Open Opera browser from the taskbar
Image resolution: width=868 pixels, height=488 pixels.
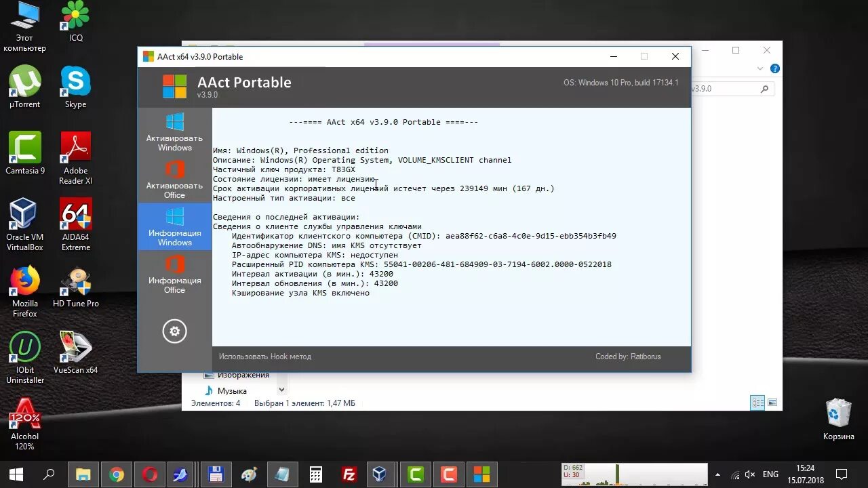pos(150,474)
